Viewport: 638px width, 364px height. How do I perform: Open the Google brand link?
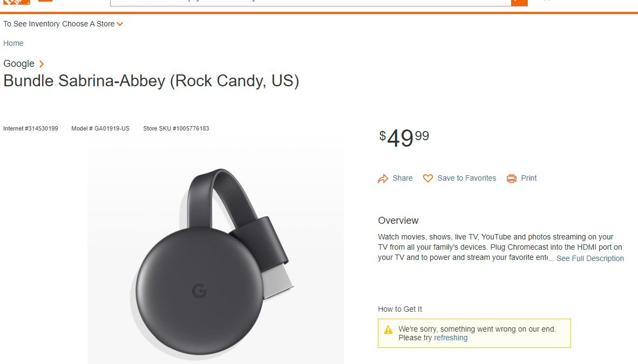19,64
